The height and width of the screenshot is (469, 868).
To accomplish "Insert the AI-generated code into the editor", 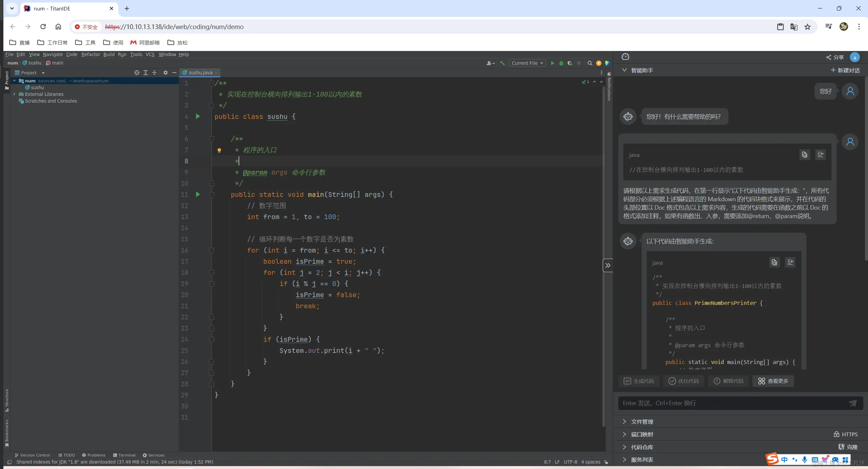I will [790, 262].
